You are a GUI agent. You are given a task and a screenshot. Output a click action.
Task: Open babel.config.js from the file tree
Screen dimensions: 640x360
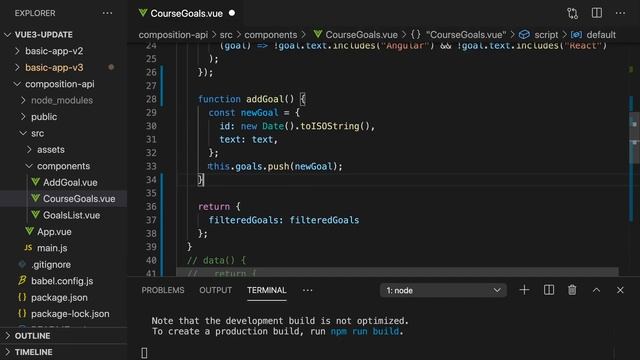(x=62, y=281)
